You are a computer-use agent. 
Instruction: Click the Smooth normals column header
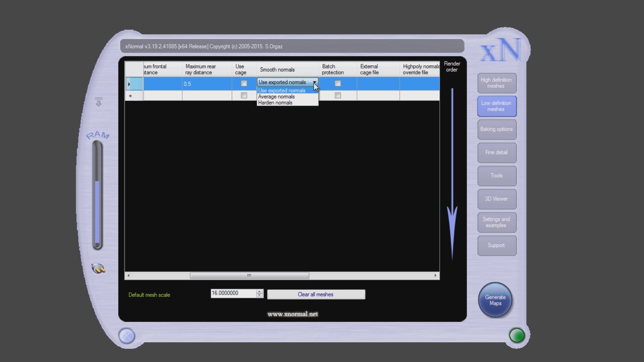287,69
